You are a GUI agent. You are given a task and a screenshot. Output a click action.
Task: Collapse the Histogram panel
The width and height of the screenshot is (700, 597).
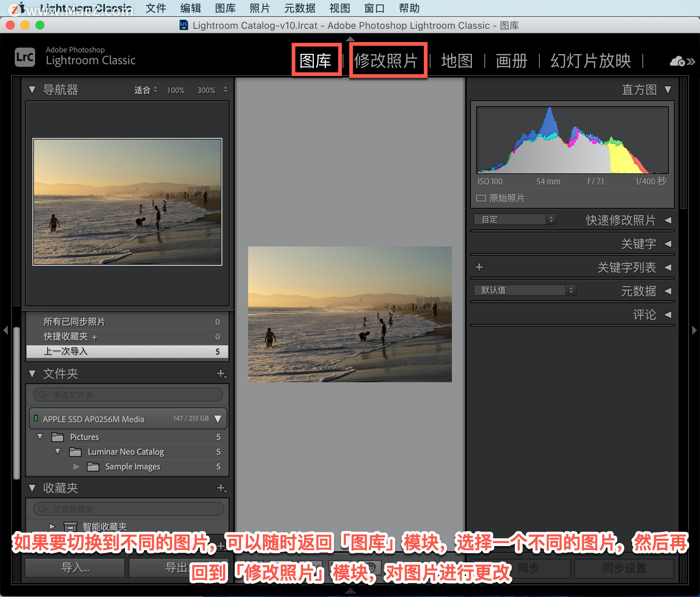point(668,90)
